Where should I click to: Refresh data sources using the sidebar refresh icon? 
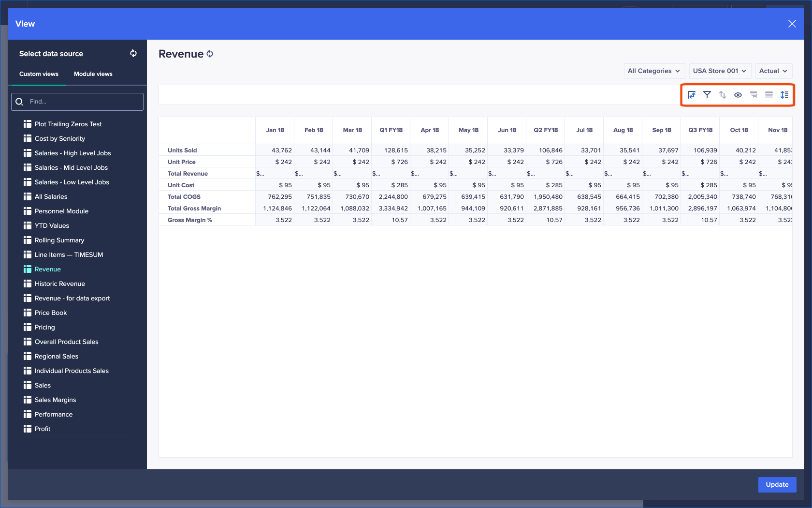coord(133,53)
